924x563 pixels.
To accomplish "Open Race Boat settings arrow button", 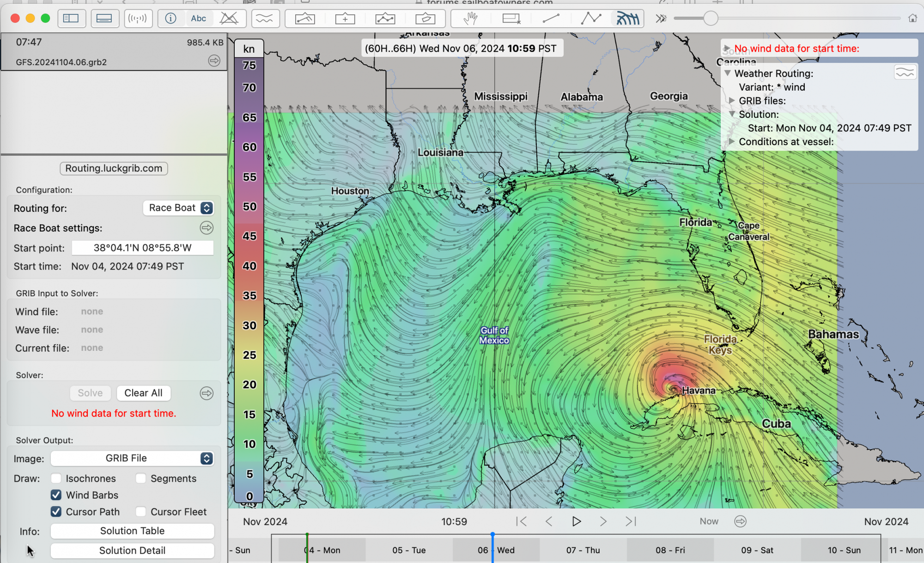I will tap(207, 227).
